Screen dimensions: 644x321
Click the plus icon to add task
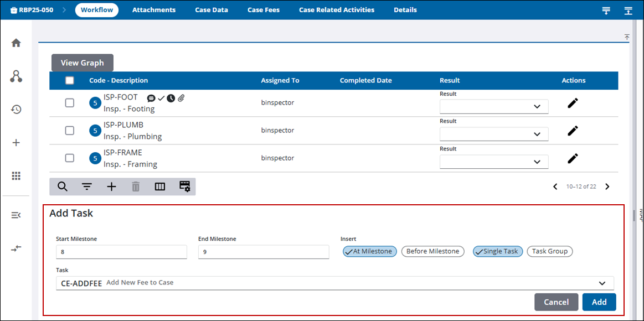click(x=111, y=187)
